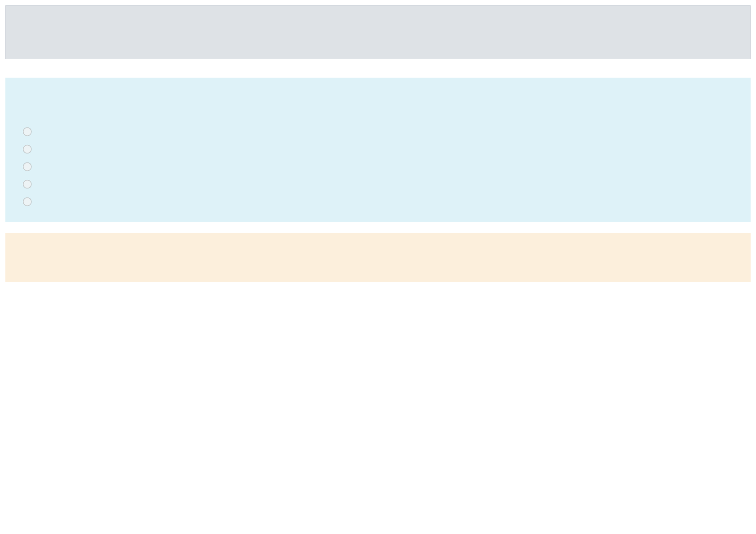Choose the fourth radio button option
Image resolution: width=756 pixels, height=534 pixels.
[27, 184]
